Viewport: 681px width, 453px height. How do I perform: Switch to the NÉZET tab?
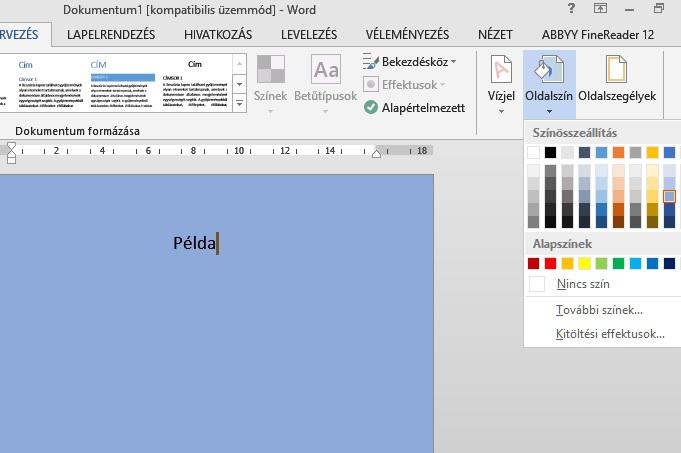coord(495,35)
